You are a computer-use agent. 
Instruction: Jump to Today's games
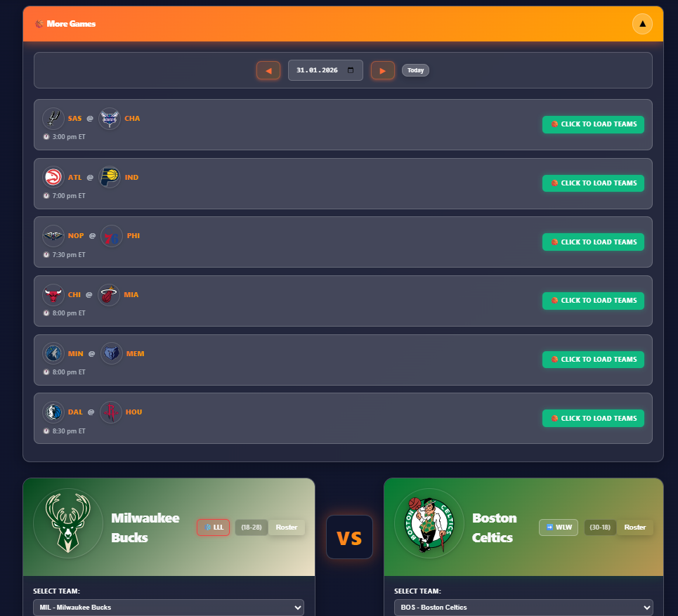click(x=415, y=70)
